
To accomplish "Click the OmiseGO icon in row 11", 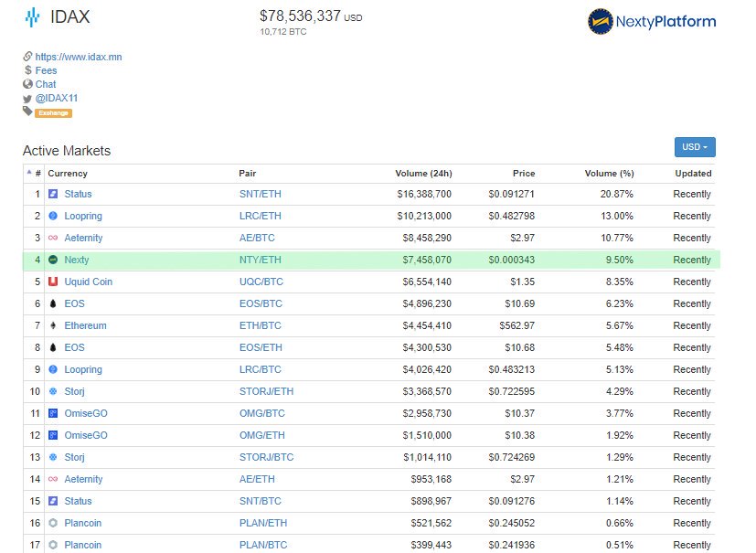I will 53,413.
